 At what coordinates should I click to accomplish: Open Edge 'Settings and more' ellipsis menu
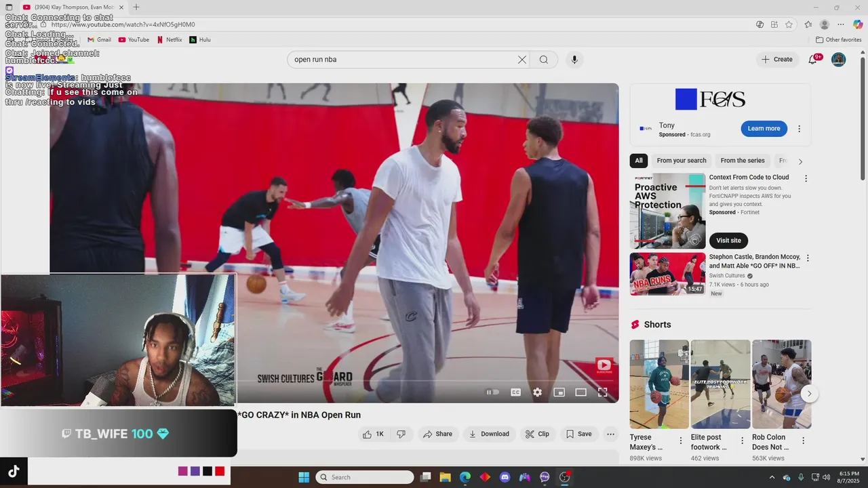[x=842, y=24]
